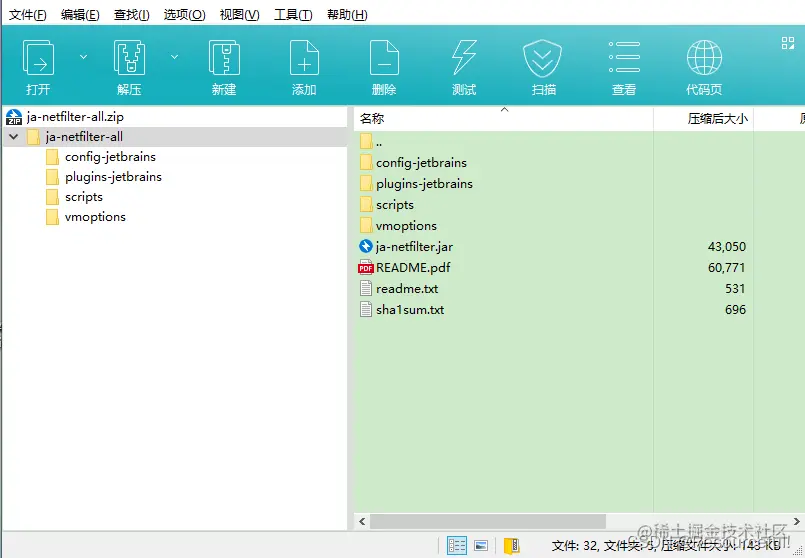Select scripts folder in the left tree
The height and width of the screenshot is (558, 805).
pyautogui.click(x=84, y=197)
